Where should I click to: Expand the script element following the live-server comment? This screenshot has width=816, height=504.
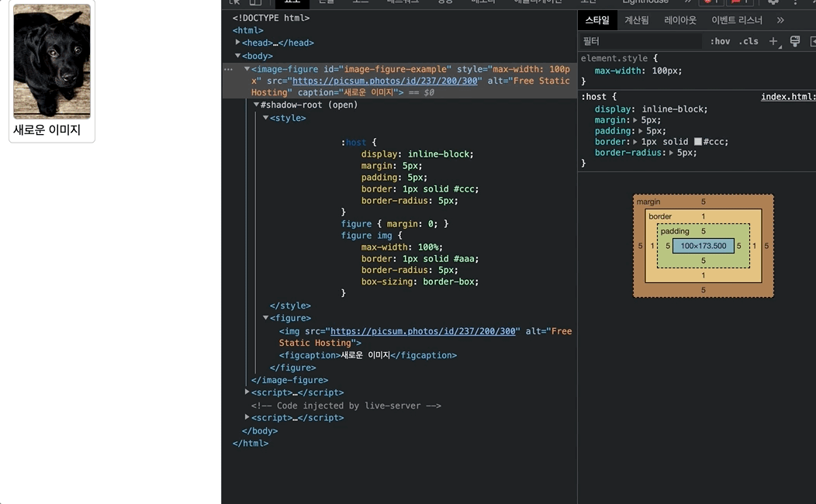247,416
